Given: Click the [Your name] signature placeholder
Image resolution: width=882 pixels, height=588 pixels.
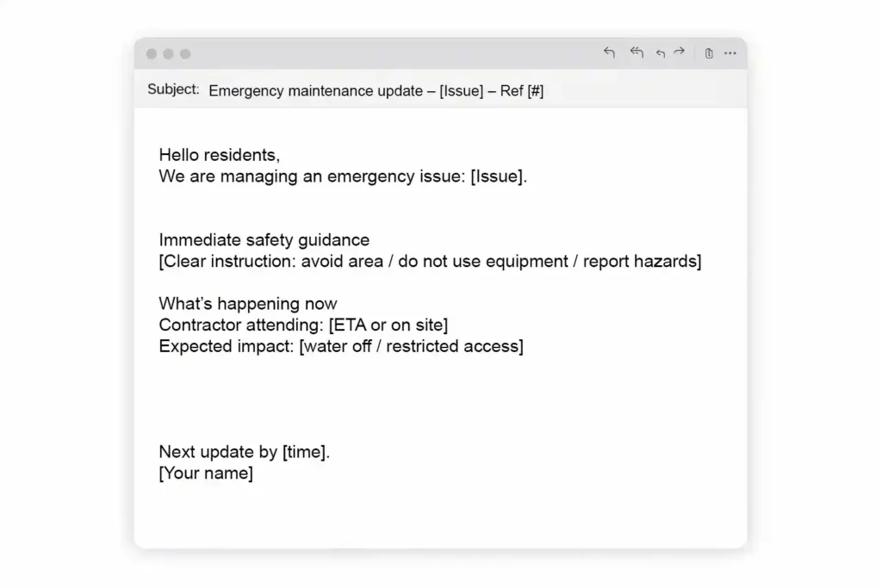Looking at the screenshot, I should pyautogui.click(x=206, y=473).
